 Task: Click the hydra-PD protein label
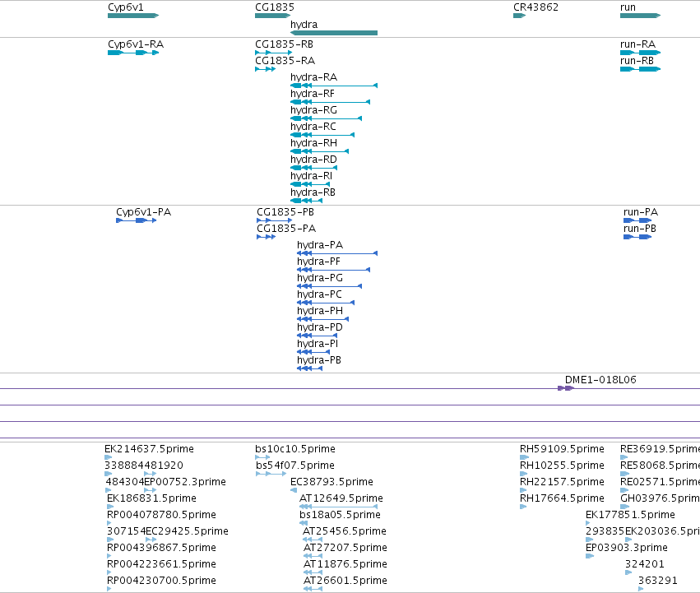[x=320, y=327]
